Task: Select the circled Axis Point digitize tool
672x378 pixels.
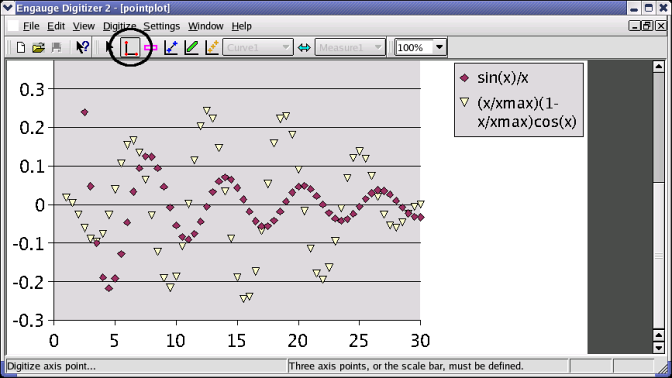Action: click(130, 48)
